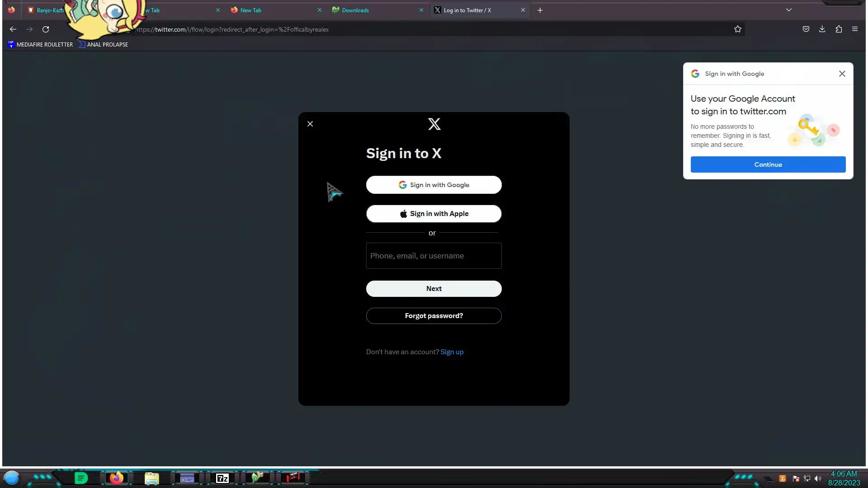Open the Firefox downloads arrow icon
The image size is (868, 488).
click(822, 29)
